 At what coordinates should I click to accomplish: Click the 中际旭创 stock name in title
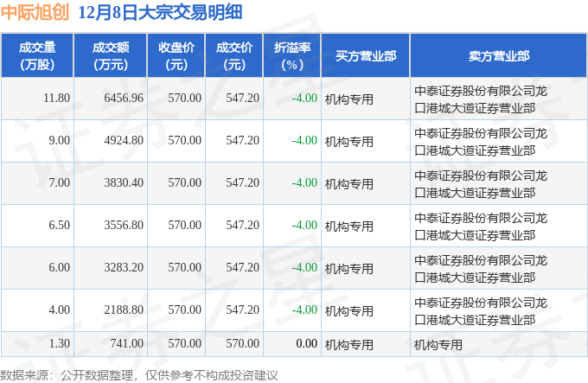[35, 12]
